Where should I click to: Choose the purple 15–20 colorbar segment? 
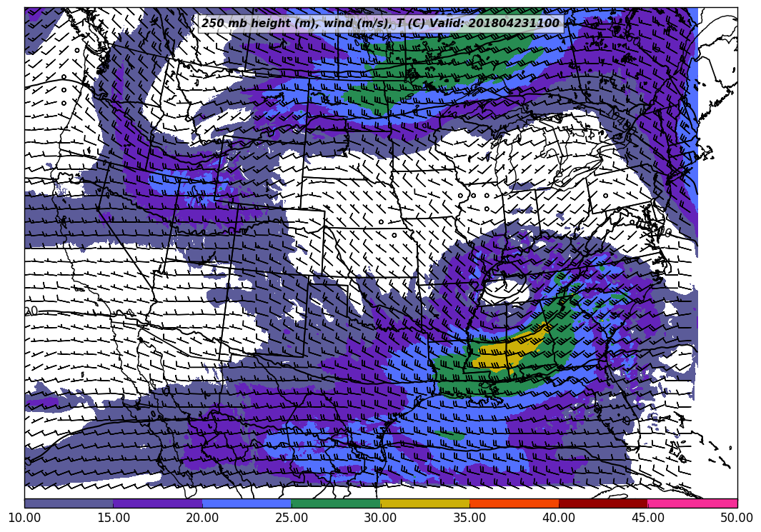tap(157, 503)
